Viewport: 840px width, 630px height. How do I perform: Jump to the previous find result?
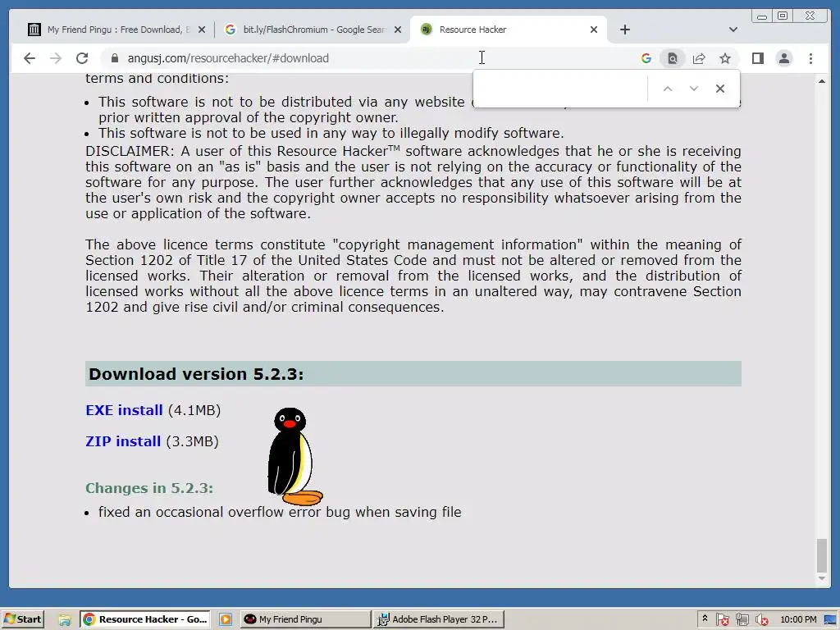[x=668, y=89]
